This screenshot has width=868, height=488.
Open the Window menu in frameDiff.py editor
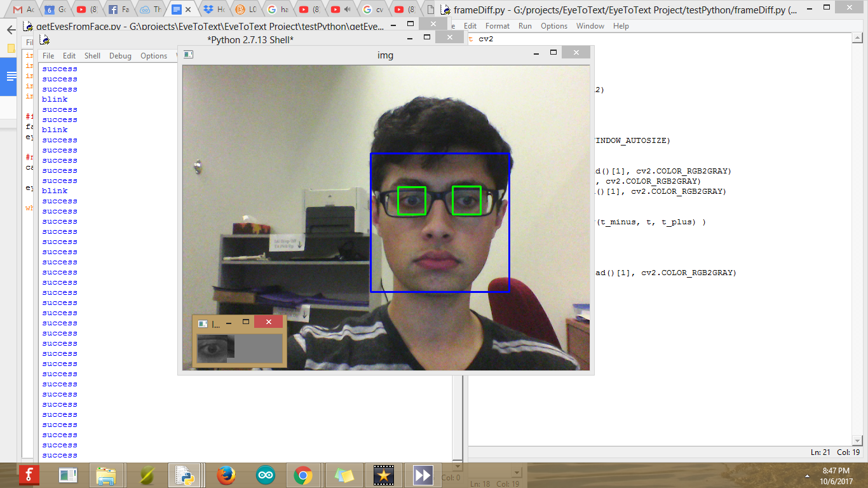click(x=590, y=26)
